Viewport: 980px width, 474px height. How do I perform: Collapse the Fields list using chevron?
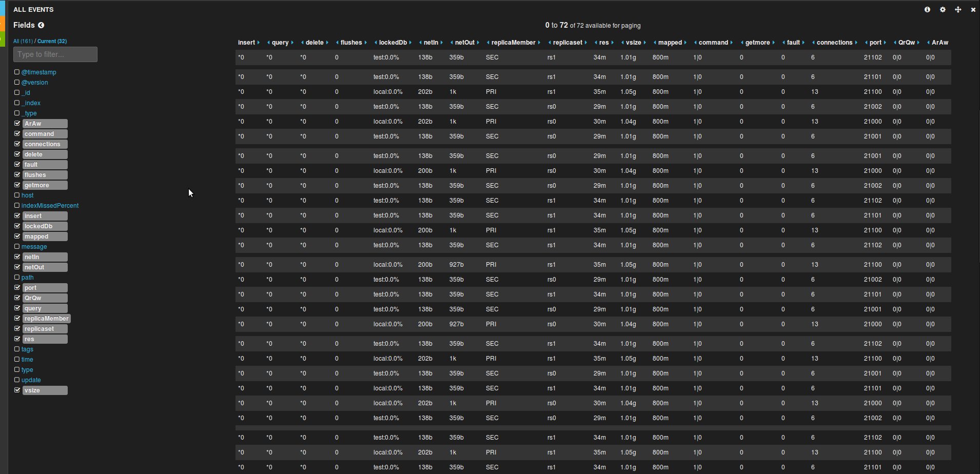41,25
